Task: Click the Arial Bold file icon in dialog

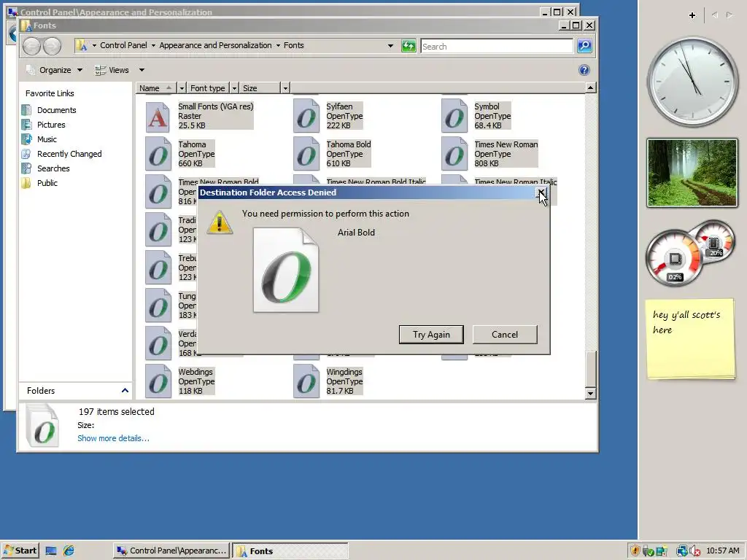Action: [286, 270]
